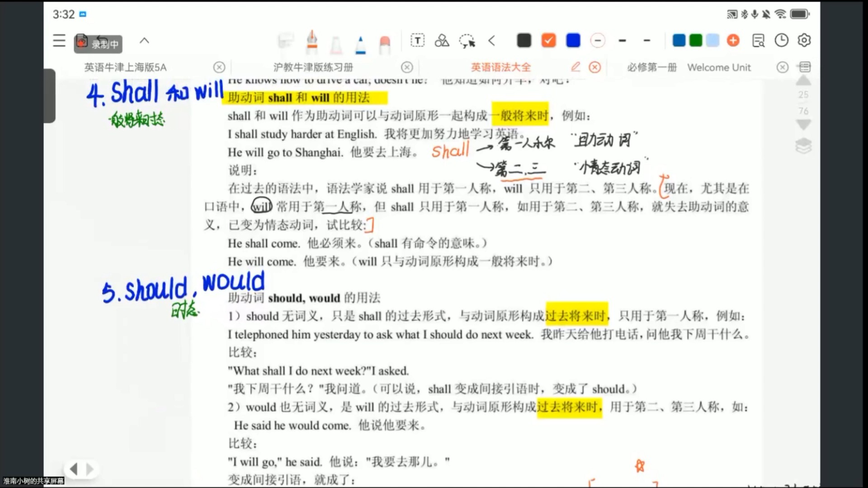868x488 pixels.
Task: Click heading 助动词 should, would 的用法
Action: click(x=304, y=298)
